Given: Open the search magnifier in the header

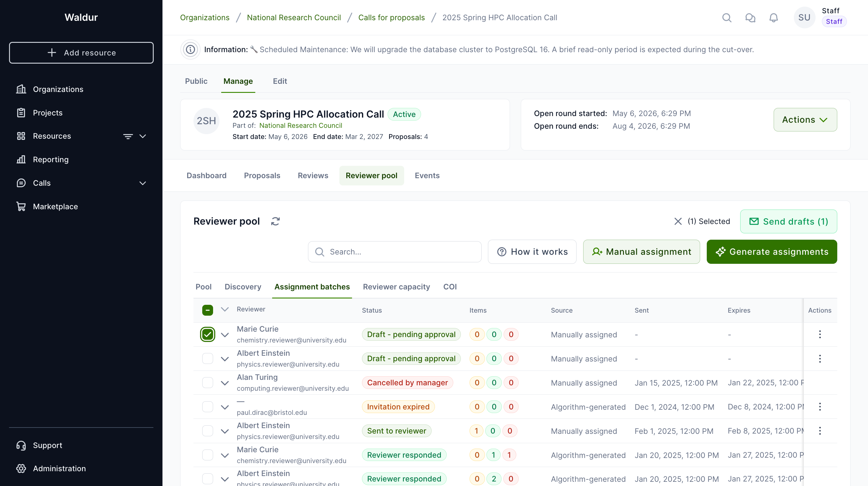Looking at the screenshot, I should click(727, 17).
